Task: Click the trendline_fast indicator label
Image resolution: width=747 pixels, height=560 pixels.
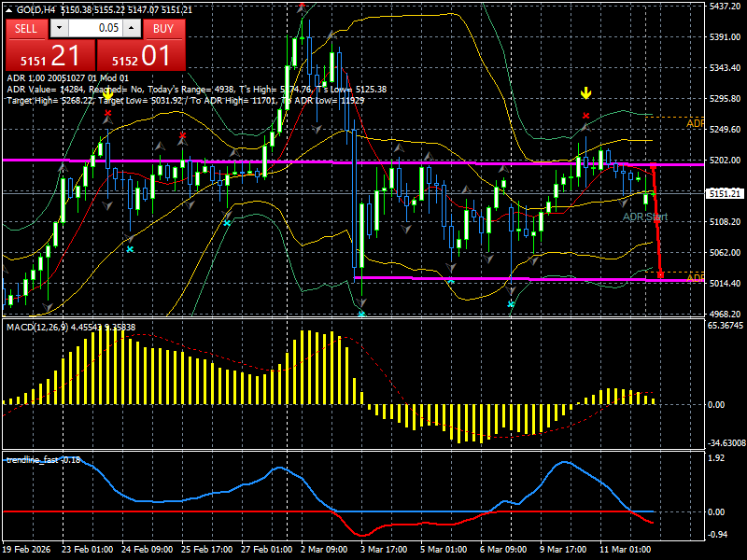Action: [43, 460]
